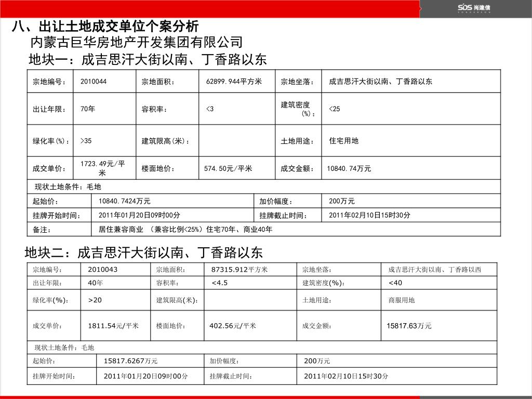Click the row 现状土地条件:毛地 in first table

pyautogui.click(x=263, y=187)
